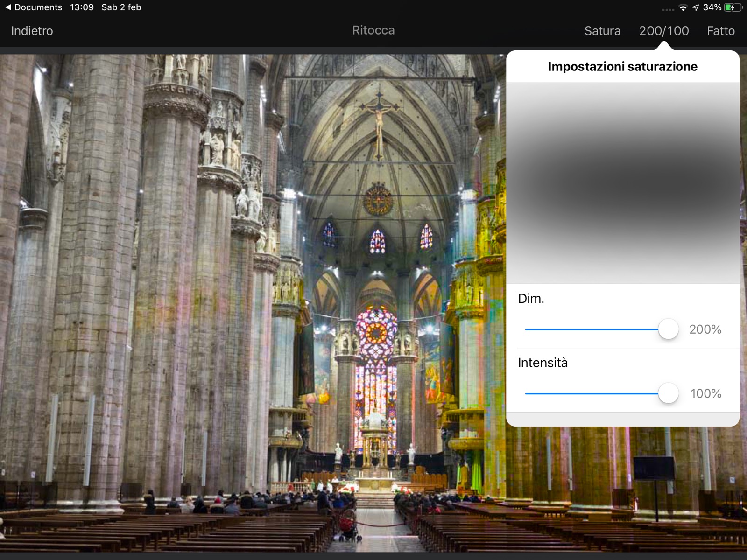Viewport: 747px width, 560px height.
Task: Tap the 13:09 clock in status bar
Action: click(x=82, y=7)
